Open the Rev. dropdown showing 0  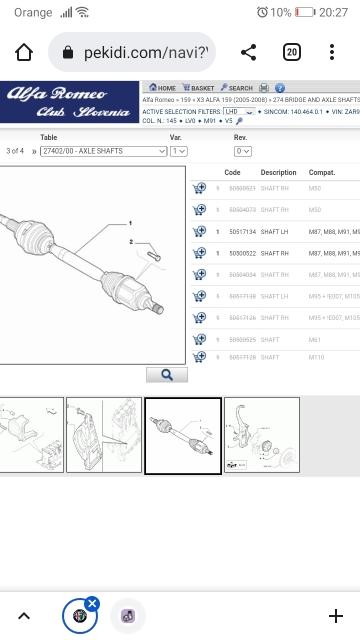point(243,151)
